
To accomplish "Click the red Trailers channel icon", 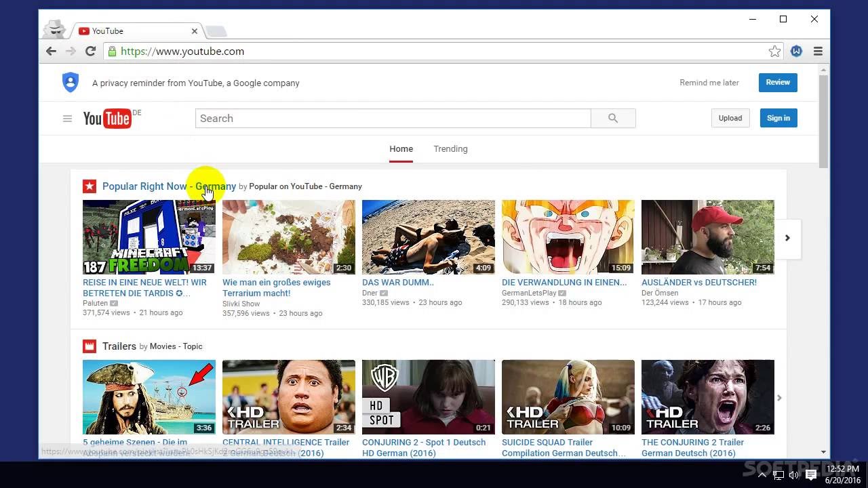I will (x=90, y=346).
